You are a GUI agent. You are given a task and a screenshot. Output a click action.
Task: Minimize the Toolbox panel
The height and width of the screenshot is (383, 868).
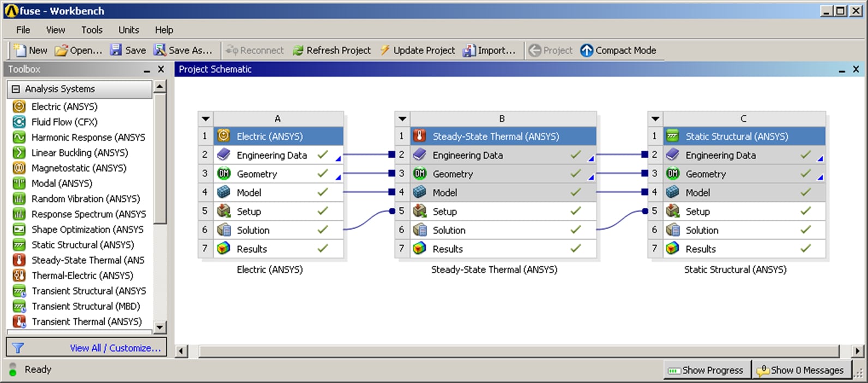tap(147, 70)
